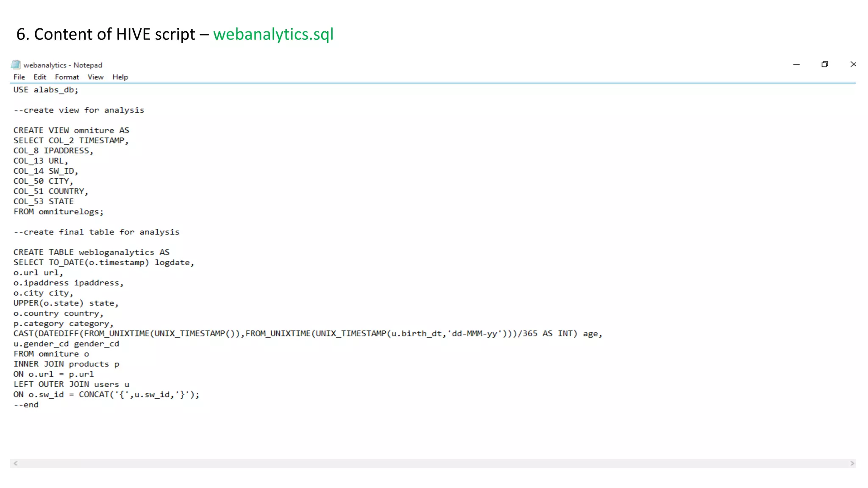Click the 'COL_8 IPADDRESS,' line
868x488 pixels.
[x=53, y=151]
